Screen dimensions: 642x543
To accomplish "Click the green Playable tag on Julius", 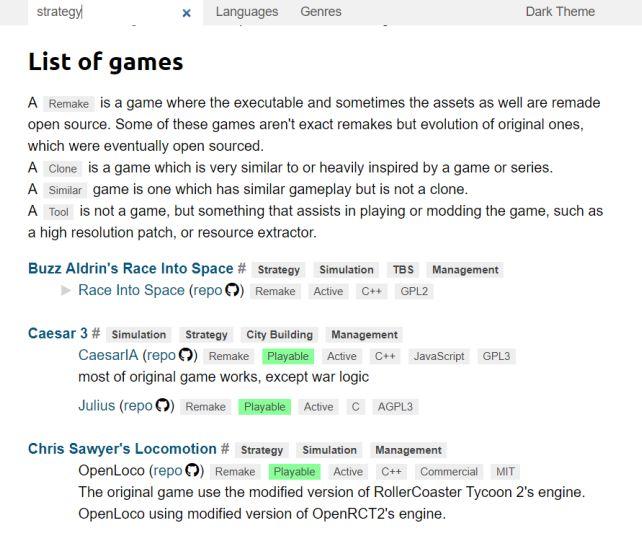I will (265, 407).
